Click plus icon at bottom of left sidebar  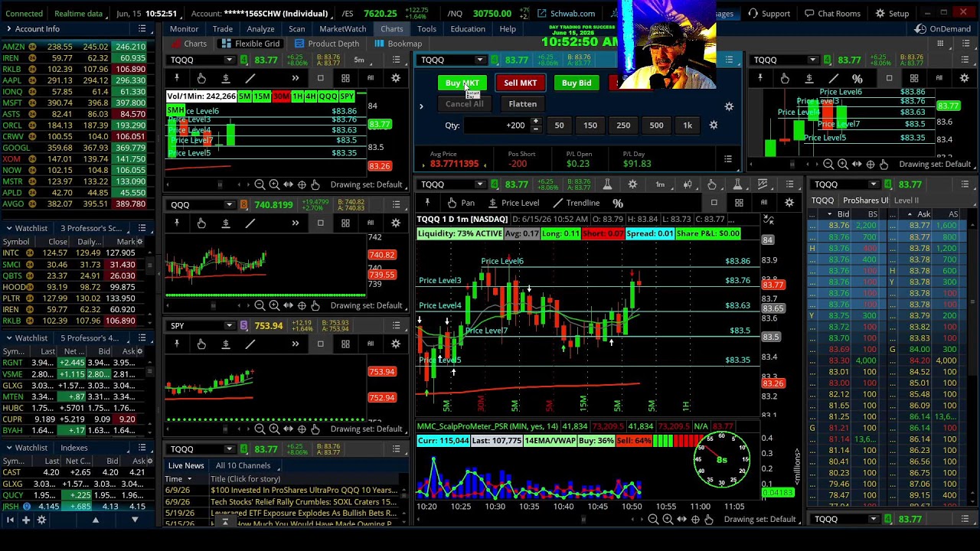(x=25, y=520)
